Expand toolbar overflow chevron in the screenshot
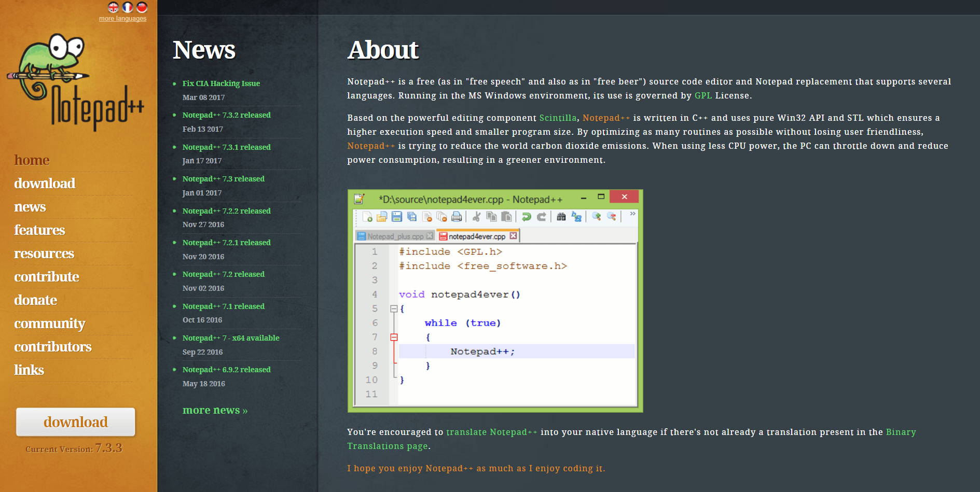 (632, 214)
